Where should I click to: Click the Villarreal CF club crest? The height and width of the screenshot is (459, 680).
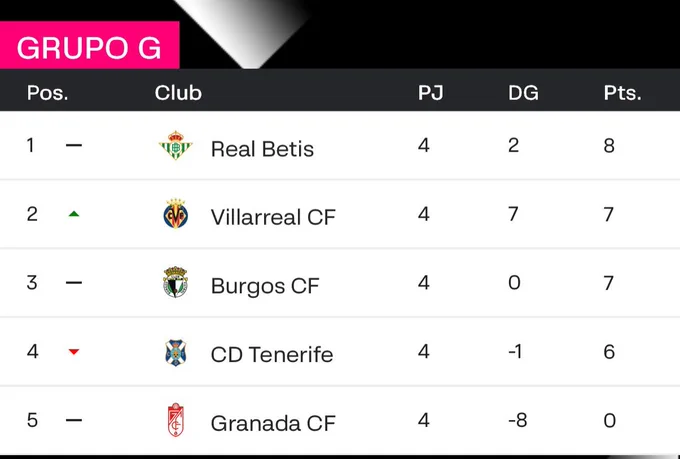tap(176, 215)
